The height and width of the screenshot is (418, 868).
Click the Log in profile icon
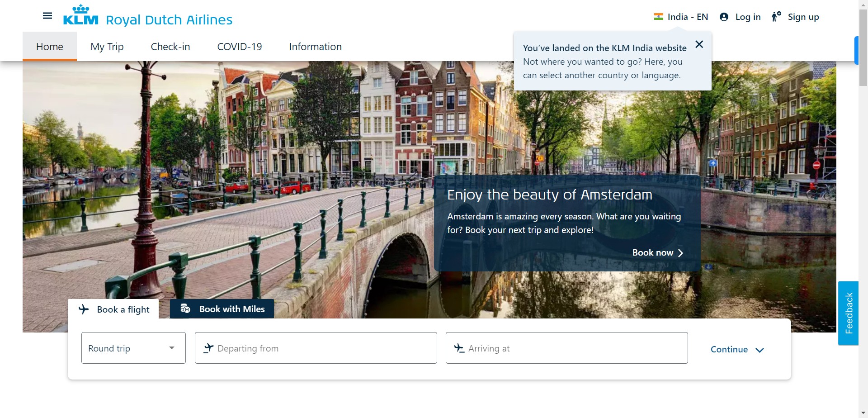pos(724,17)
